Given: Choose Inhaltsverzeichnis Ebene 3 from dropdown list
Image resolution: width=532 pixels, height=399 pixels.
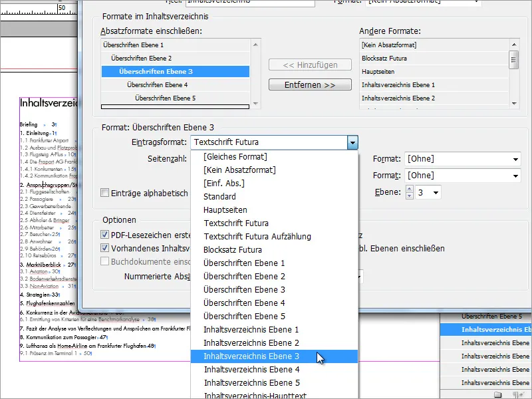Looking at the screenshot, I should point(274,356).
